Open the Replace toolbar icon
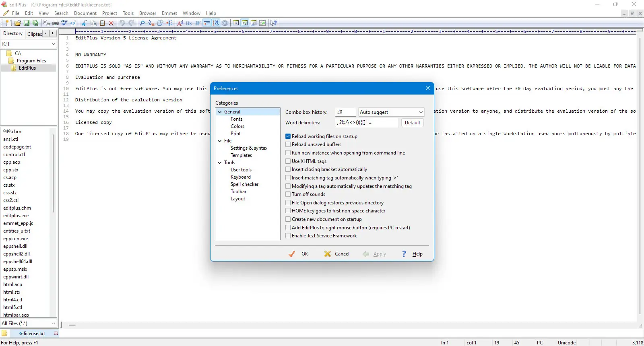 151,23
